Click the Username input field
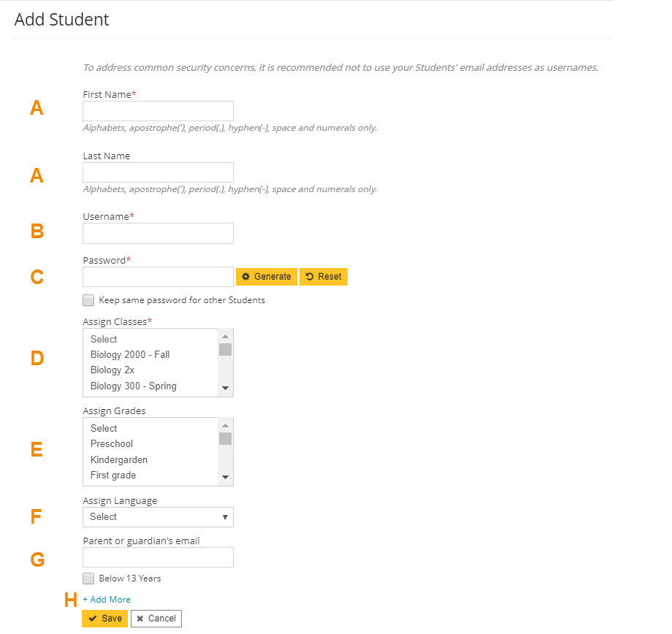Viewport: 672px width, 634px height. pyautogui.click(x=158, y=233)
